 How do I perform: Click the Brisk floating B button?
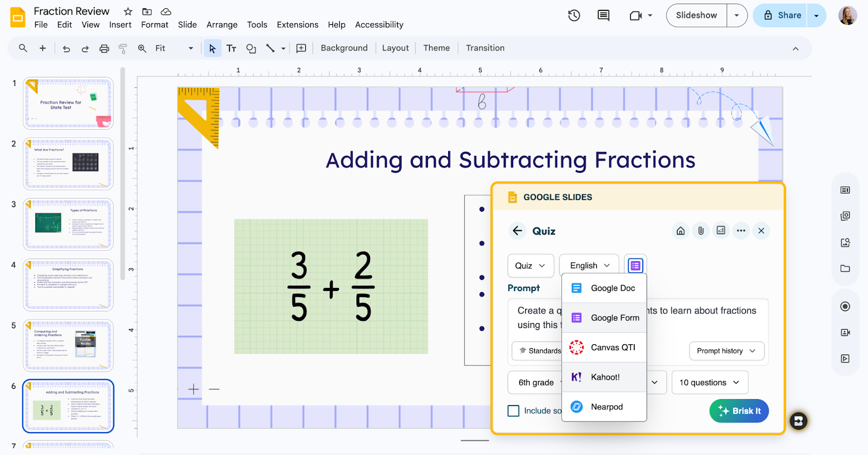click(x=798, y=421)
